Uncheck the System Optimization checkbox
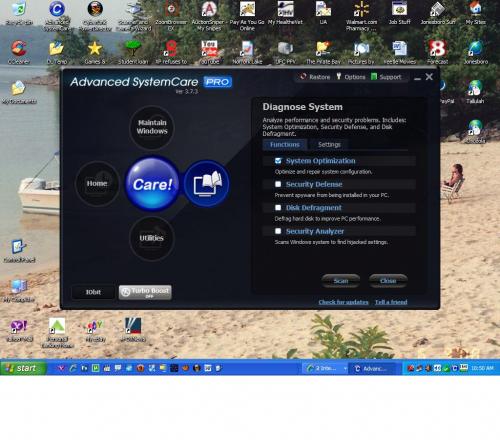The width and height of the screenshot is (500, 440). pos(278,161)
